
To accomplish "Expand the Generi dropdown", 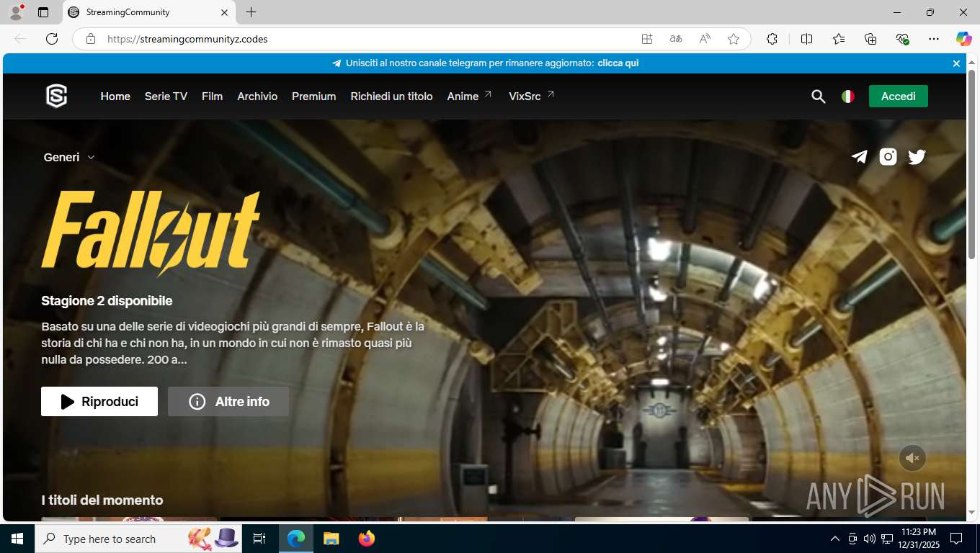I will [x=69, y=157].
